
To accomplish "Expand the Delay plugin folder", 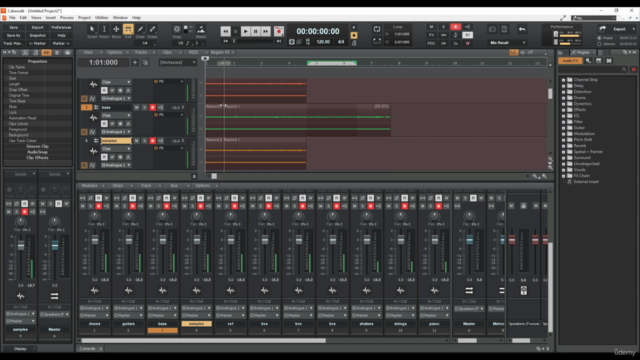I will tap(564, 86).
